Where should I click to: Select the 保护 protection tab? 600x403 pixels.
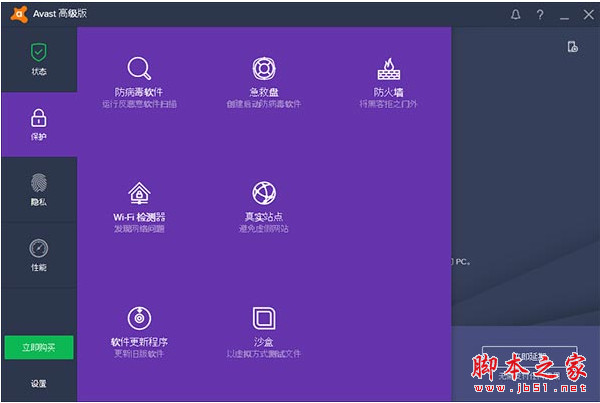(39, 125)
